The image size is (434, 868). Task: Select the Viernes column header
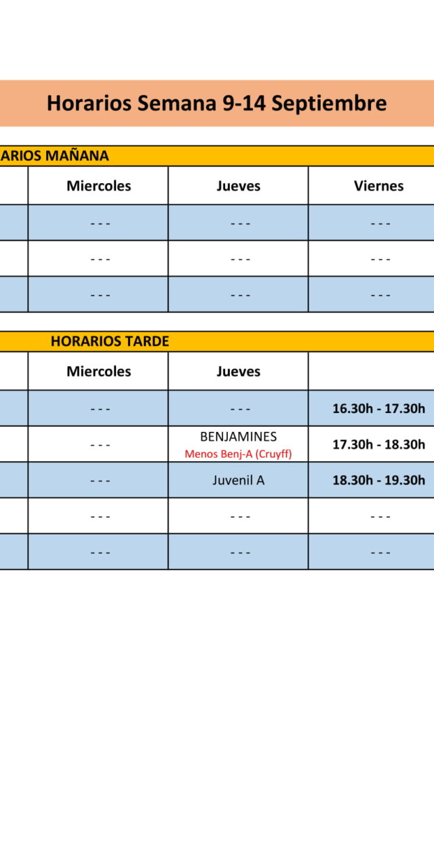coord(378,186)
